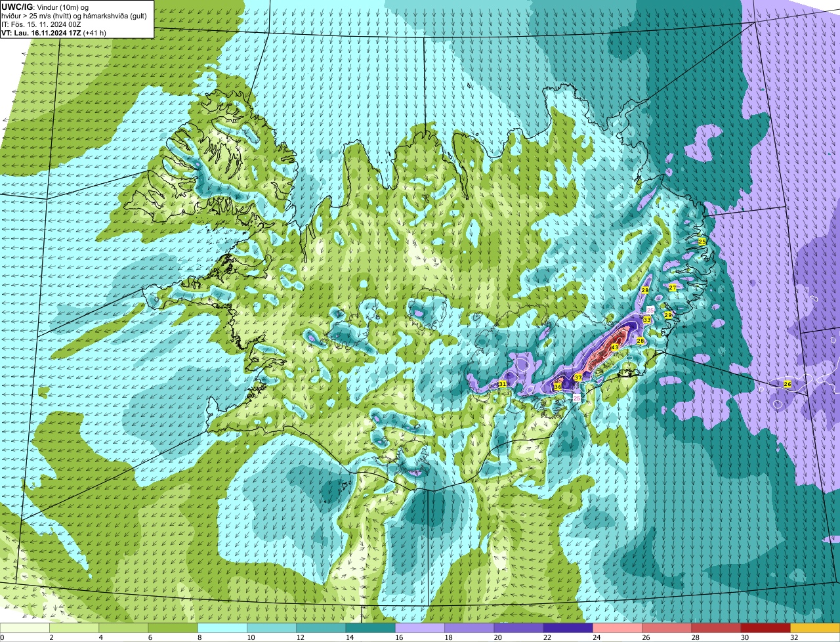The height and width of the screenshot is (642, 840).
Task: Click the yellow 29 gust marker
Action: [668, 315]
